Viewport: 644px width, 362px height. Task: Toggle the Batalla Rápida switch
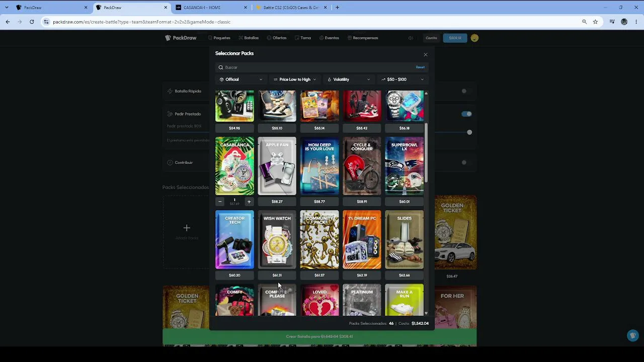point(466,91)
